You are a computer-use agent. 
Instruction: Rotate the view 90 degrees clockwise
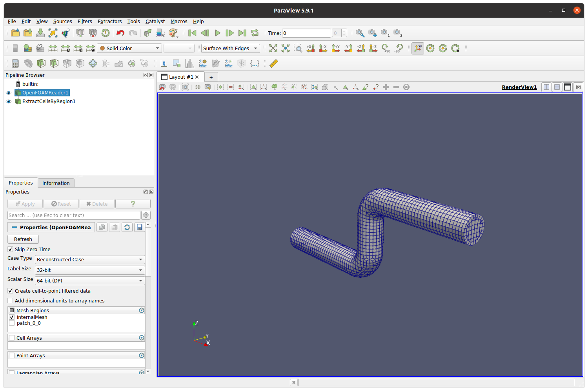[386, 48]
